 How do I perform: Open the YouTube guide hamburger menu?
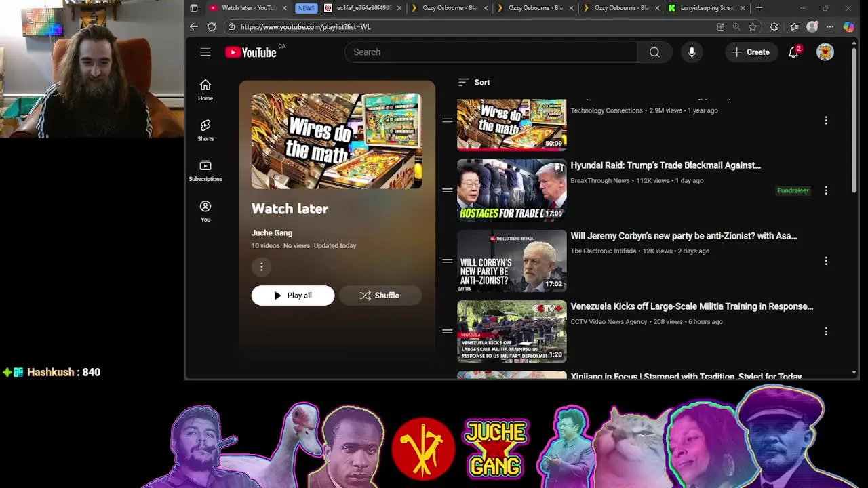205,52
